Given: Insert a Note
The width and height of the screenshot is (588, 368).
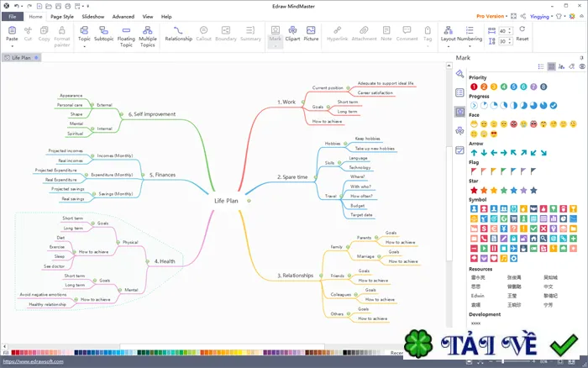Looking at the screenshot, I should [x=386, y=34].
